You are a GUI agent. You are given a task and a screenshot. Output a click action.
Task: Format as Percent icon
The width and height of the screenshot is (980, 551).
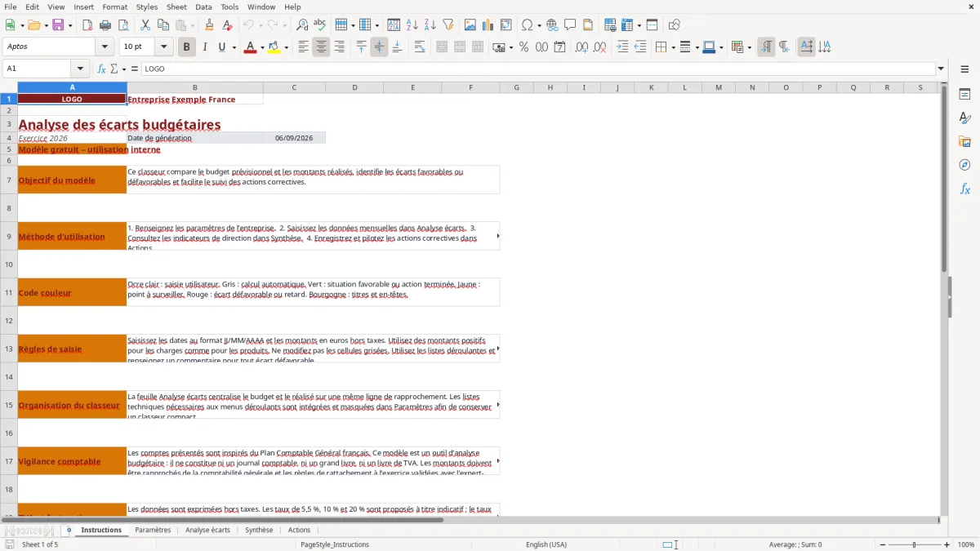[x=523, y=47]
